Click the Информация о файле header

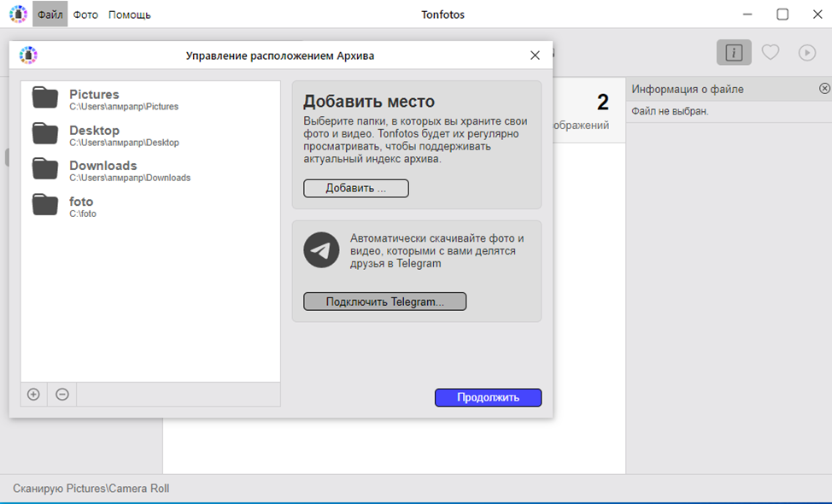coord(687,89)
